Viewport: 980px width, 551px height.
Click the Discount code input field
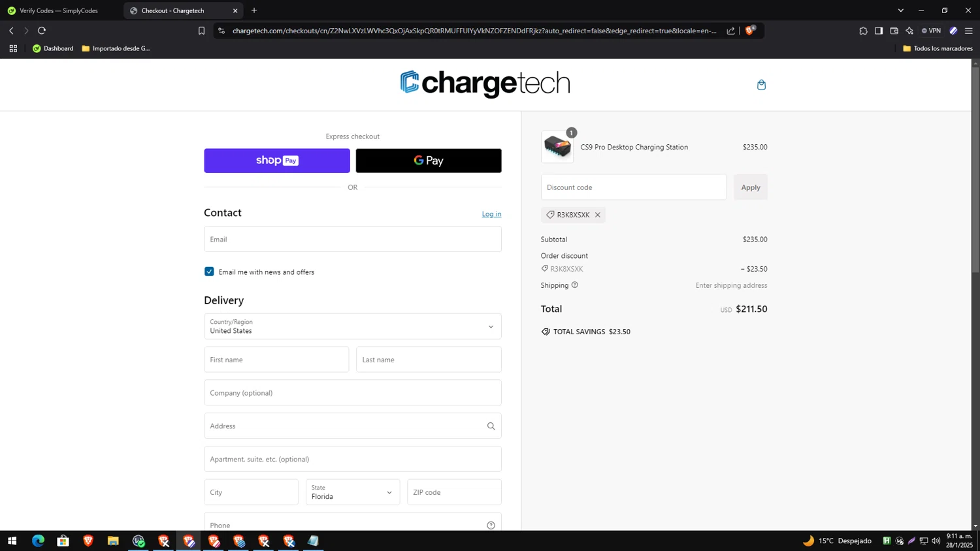(634, 187)
